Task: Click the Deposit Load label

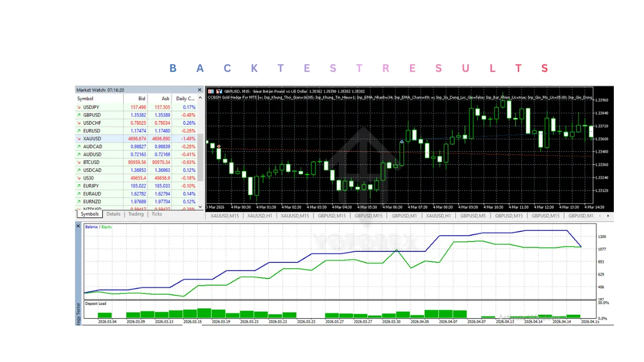Action: click(96, 304)
